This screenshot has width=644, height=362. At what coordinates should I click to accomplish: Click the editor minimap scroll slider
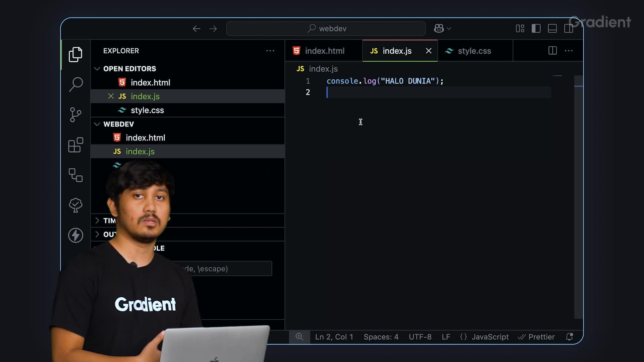pos(578,81)
